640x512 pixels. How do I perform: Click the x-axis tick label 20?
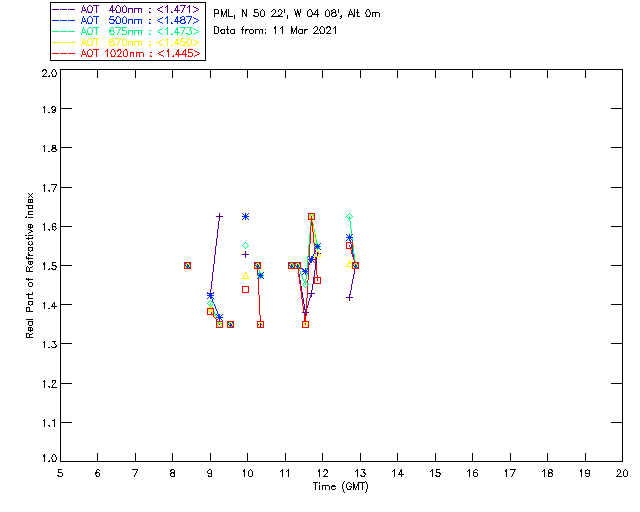coord(622,473)
